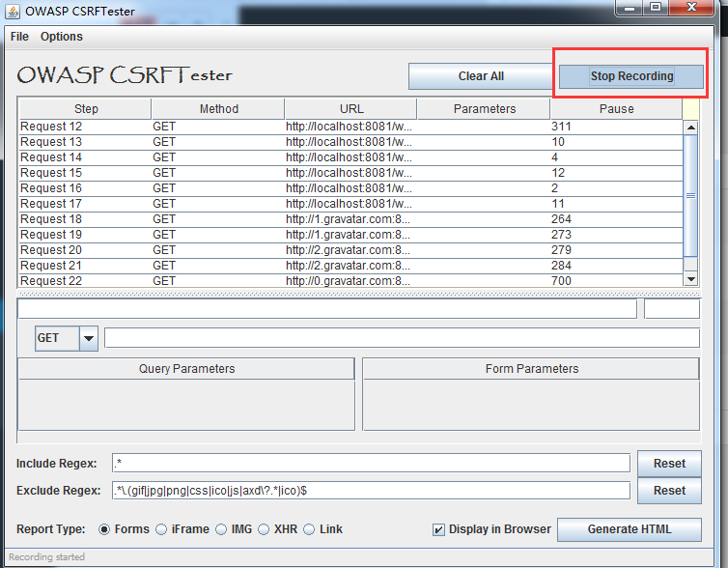Screen dimensions: 728x568
Task: Select the Request 19 row
Action: click(x=350, y=235)
